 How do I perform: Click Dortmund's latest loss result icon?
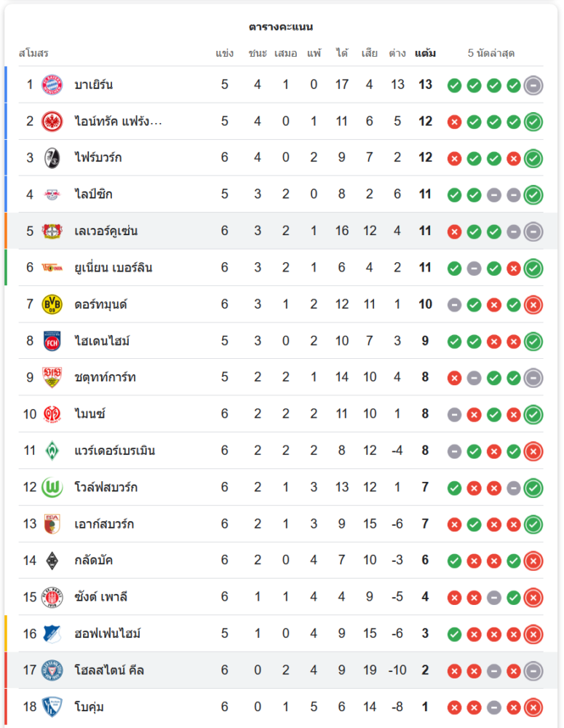tap(533, 304)
